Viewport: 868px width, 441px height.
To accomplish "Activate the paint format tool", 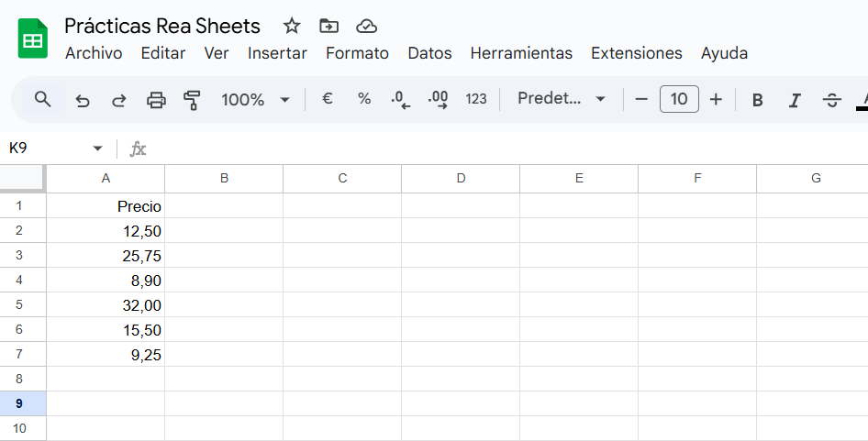I will (192, 100).
